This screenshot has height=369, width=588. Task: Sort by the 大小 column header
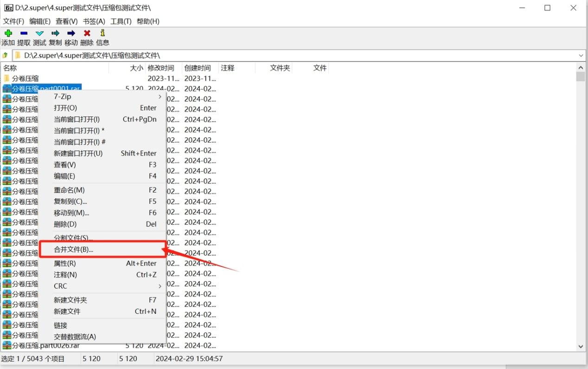click(x=128, y=68)
